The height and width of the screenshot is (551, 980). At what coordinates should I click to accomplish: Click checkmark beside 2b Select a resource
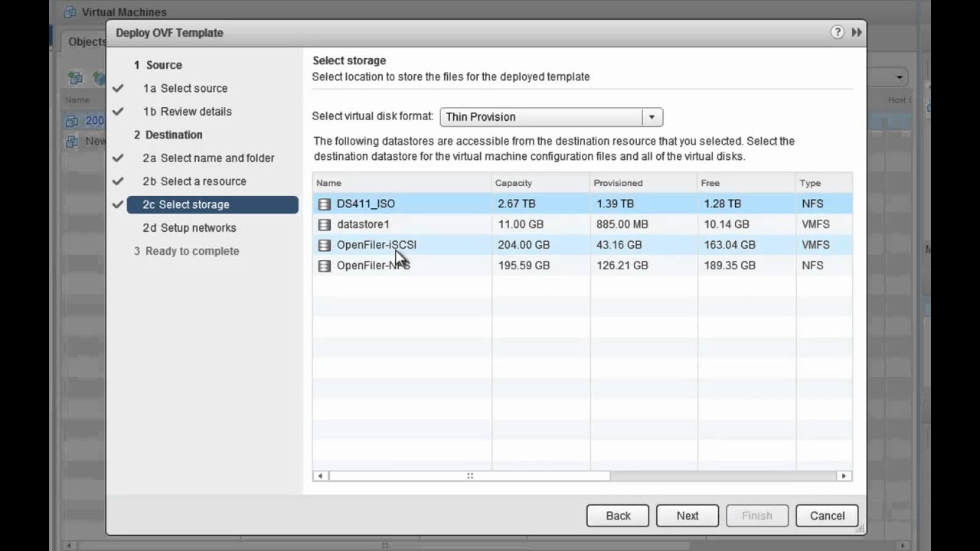pyautogui.click(x=118, y=181)
